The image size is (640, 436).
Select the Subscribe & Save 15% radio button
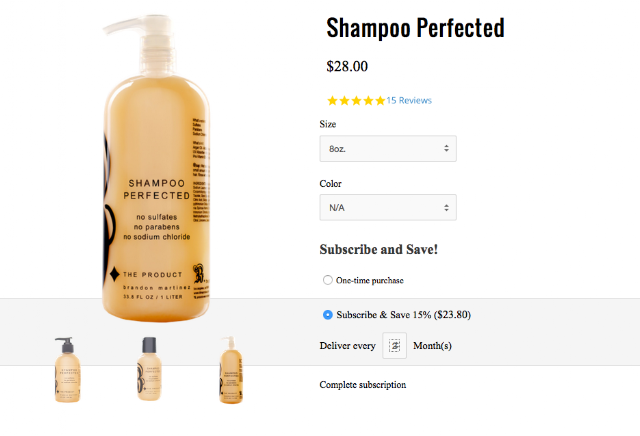click(328, 315)
